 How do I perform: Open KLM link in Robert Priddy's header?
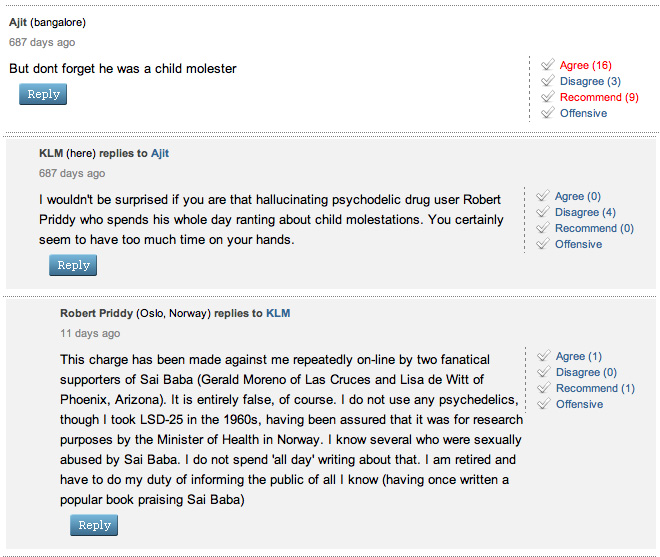(x=278, y=313)
